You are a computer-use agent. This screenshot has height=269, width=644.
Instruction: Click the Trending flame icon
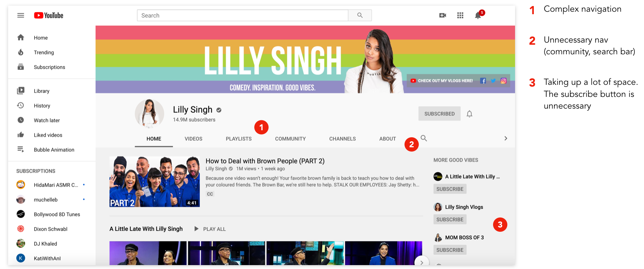[21, 52]
